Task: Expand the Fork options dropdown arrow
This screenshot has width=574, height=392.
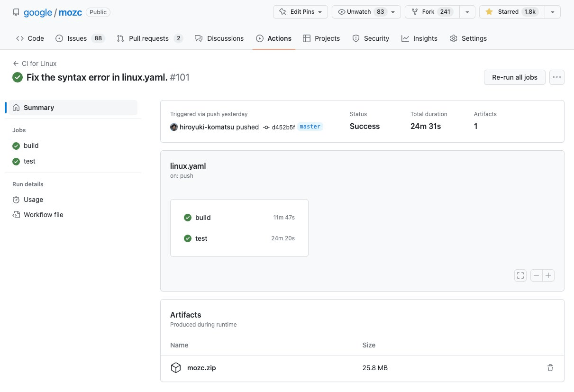Action: (467, 12)
